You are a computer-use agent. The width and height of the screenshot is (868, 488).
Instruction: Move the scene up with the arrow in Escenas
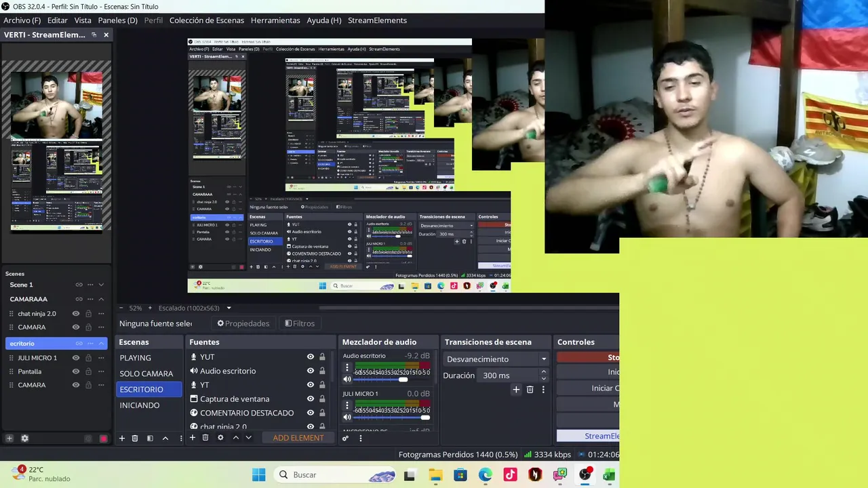[165, 438]
